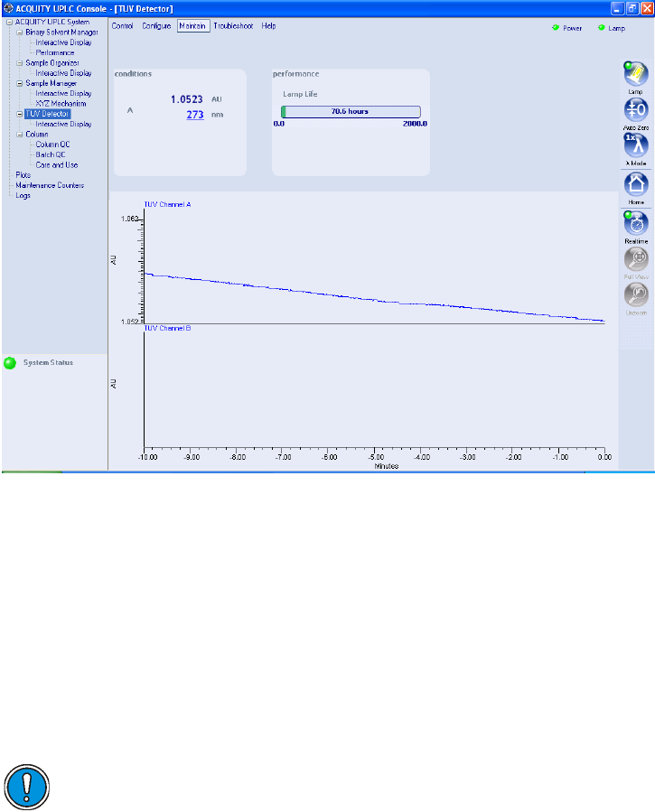
Task: Collapse the ACQUITY UPLC System tree node
Action: (9, 23)
